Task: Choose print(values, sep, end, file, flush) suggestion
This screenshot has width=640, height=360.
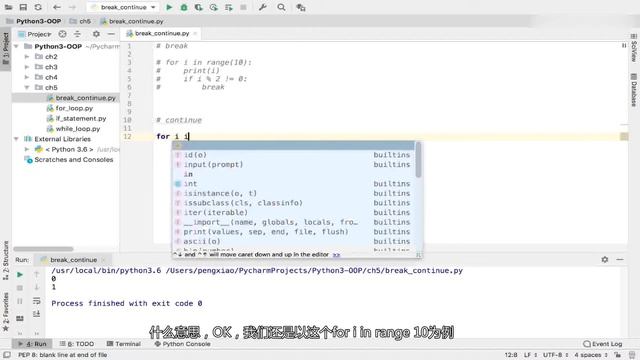Action: [293, 232]
